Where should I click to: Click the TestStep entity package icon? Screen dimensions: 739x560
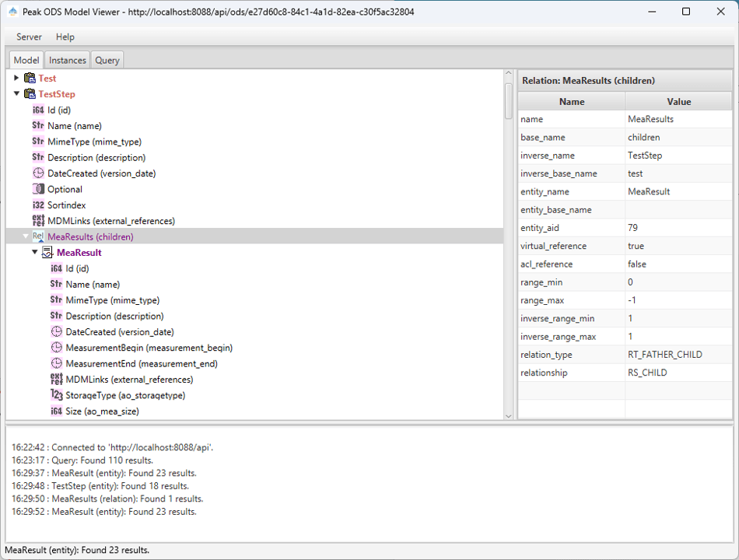30,94
